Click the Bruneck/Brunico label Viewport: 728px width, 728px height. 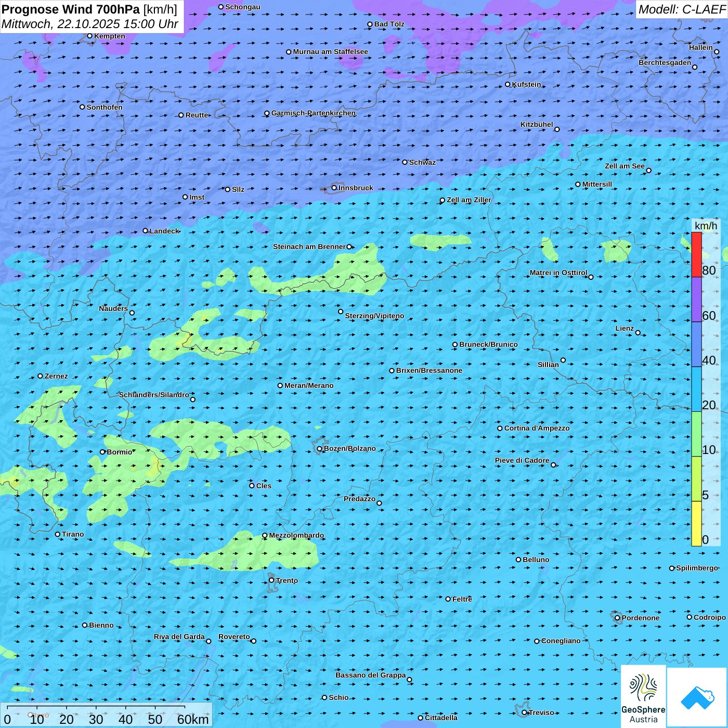click(x=488, y=344)
